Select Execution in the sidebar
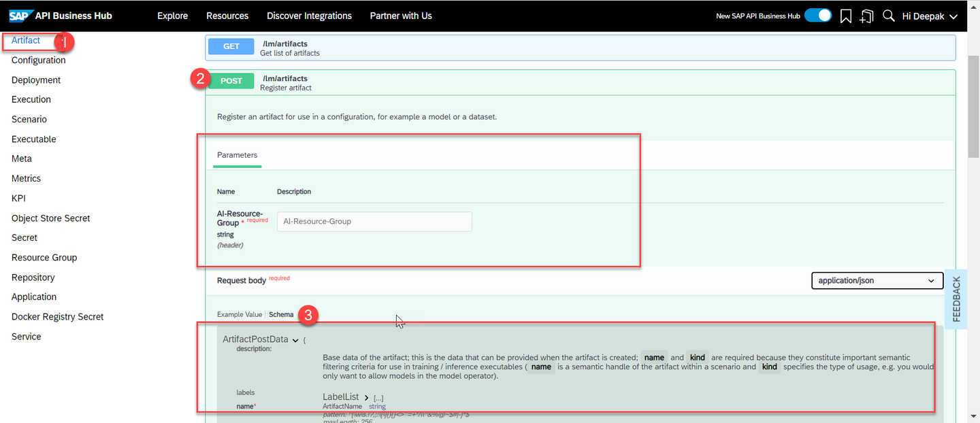The width and height of the screenshot is (980, 423). (x=31, y=99)
